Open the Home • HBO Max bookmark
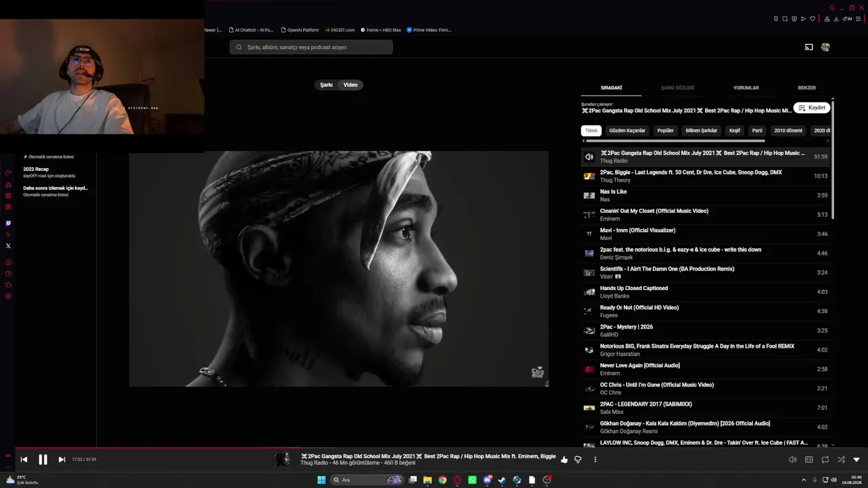Image resolution: width=868 pixels, height=488 pixels. [x=380, y=30]
